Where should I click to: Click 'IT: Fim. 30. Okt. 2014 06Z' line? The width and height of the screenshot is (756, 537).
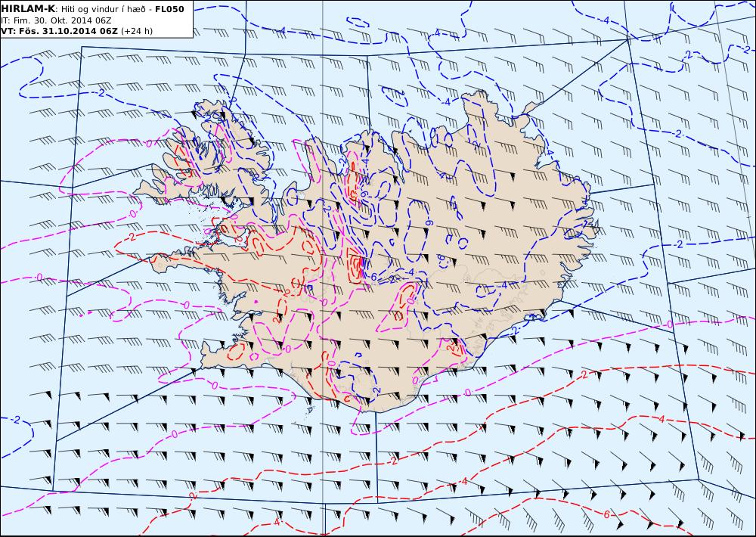click(57, 20)
